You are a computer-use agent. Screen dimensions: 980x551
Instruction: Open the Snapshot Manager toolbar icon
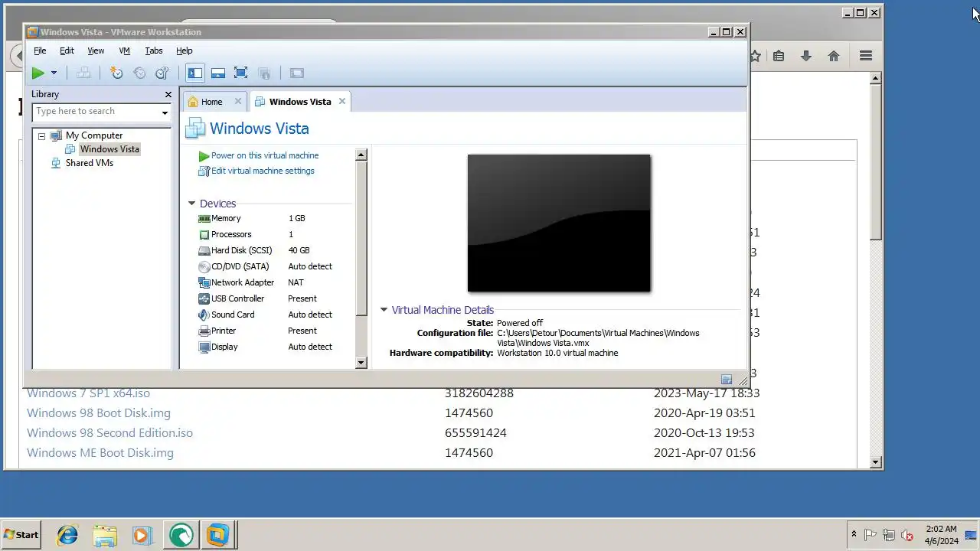(x=162, y=73)
